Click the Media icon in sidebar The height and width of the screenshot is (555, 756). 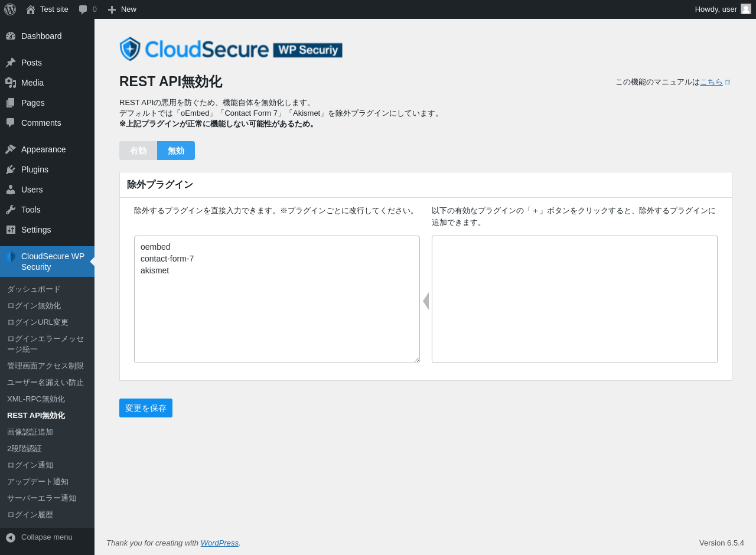tap(11, 83)
